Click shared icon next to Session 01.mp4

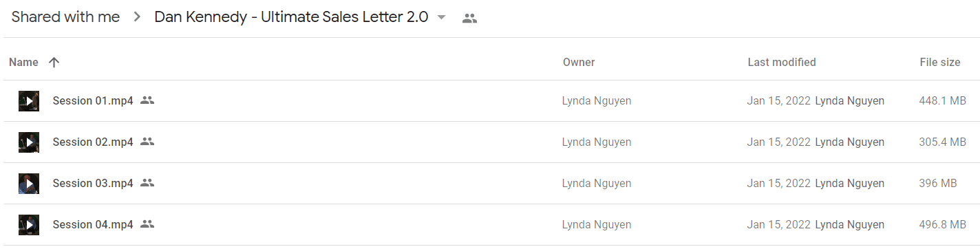[x=147, y=100]
